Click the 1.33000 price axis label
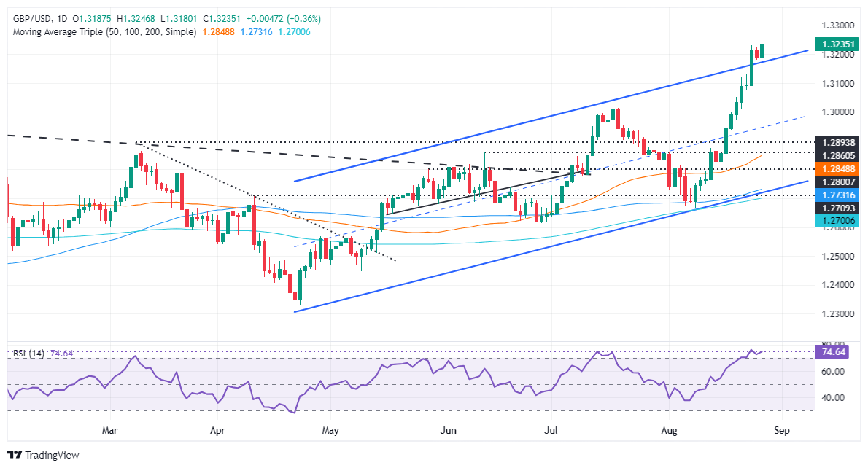This screenshot has width=868, height=468. (x=838, y=26)
